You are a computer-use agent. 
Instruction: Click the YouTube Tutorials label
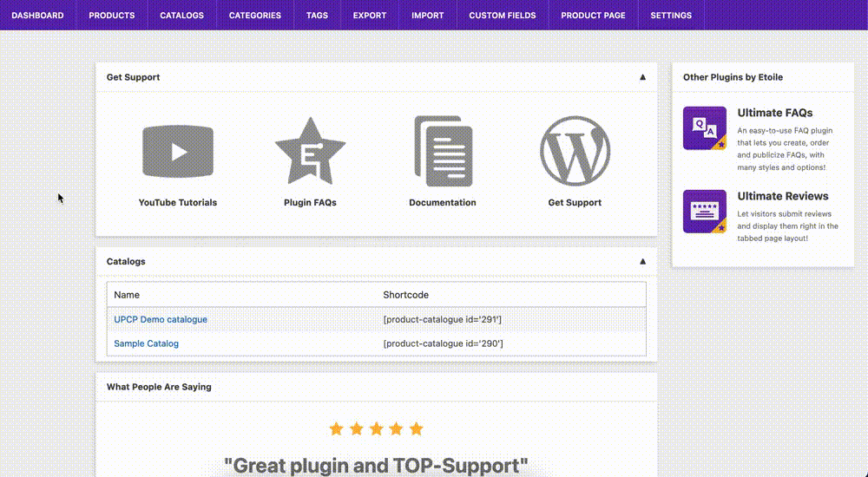point(178,203)
